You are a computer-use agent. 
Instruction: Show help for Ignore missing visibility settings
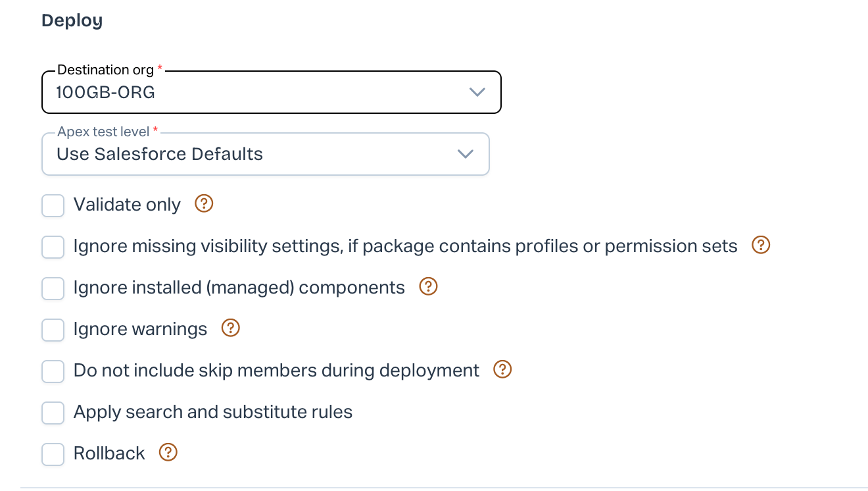click(x=761, y=245)
